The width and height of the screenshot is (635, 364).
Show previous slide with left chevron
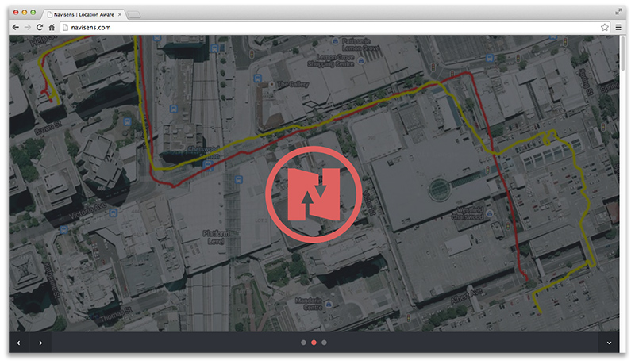18,343
